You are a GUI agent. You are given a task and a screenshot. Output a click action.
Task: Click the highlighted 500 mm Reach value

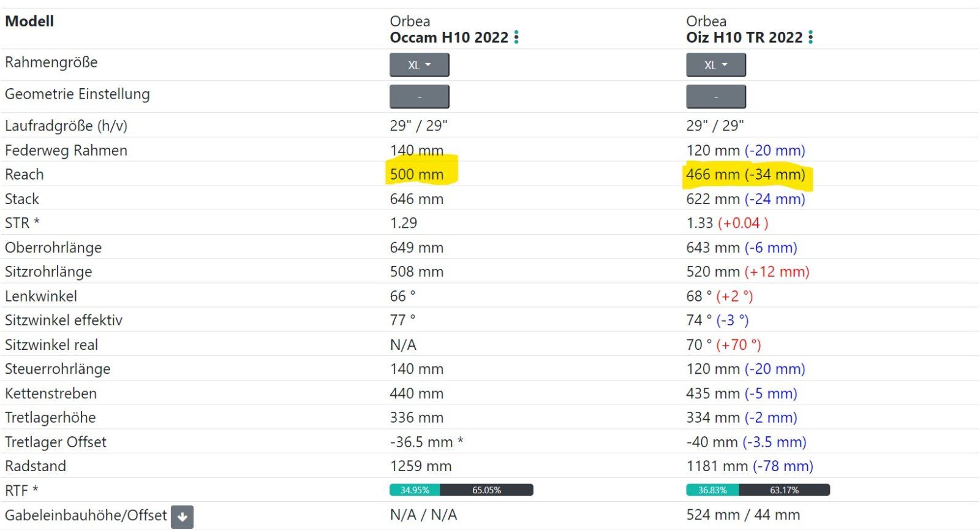pos(417,175)
